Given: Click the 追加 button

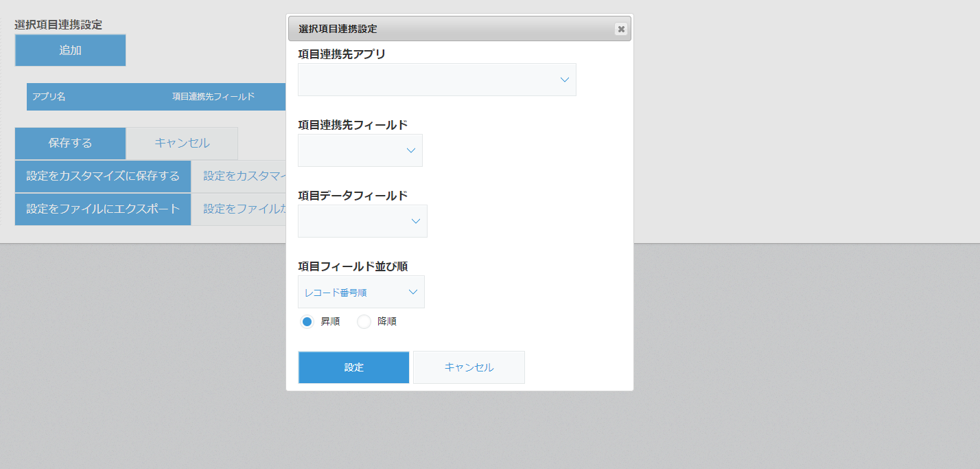Looking at the screenshot, I should click(70, 50).
